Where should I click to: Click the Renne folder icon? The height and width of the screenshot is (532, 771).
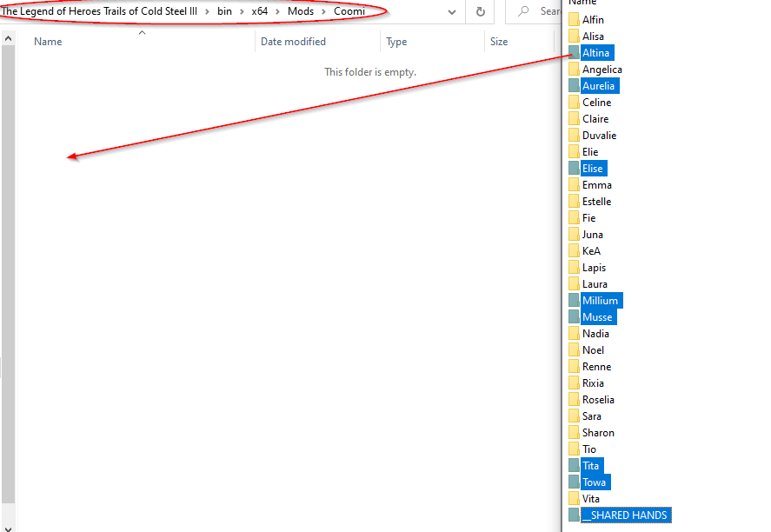tap(574, 367)
